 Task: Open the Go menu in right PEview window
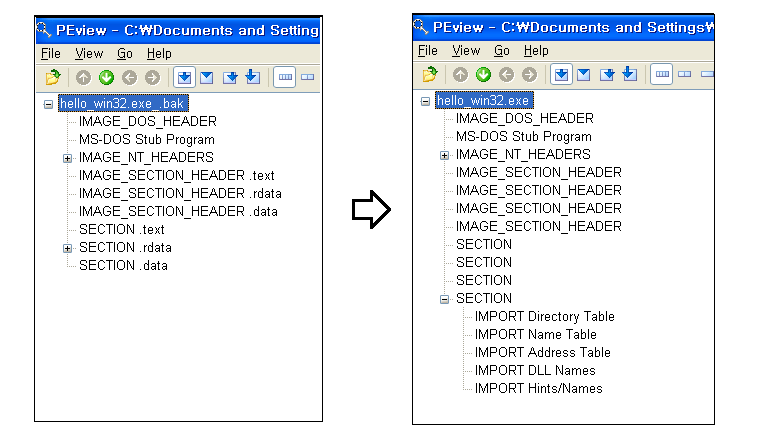pyautogui.click(x=502, y=50)
